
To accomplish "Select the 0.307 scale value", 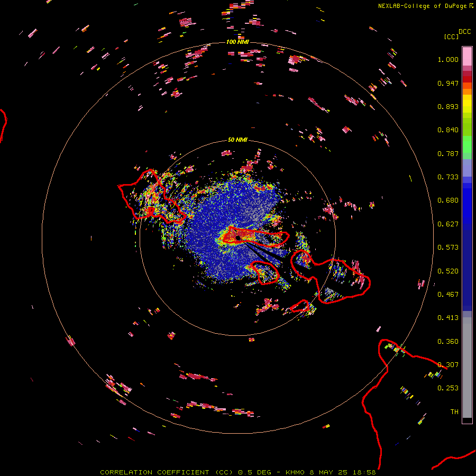I will coord(448,365).
